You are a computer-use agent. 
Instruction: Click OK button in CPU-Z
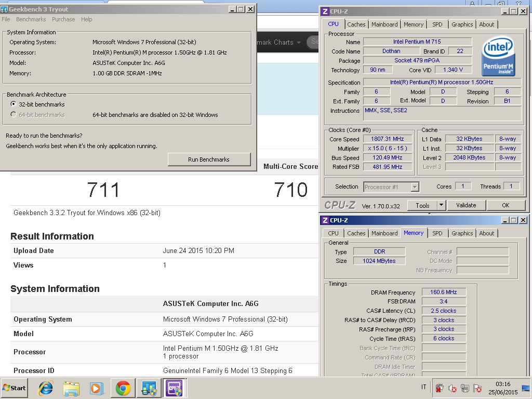506,205
